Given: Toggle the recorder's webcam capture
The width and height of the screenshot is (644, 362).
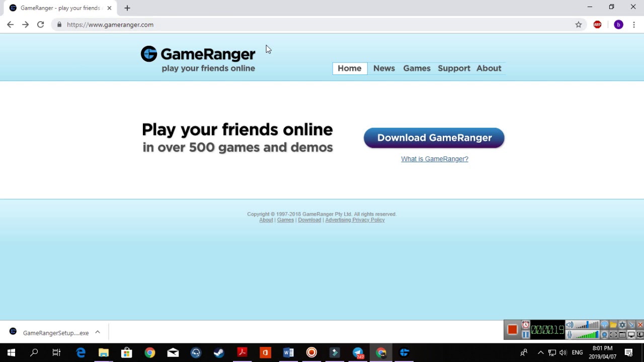Looking at the screenshot, I should click(x=605, y=334).
